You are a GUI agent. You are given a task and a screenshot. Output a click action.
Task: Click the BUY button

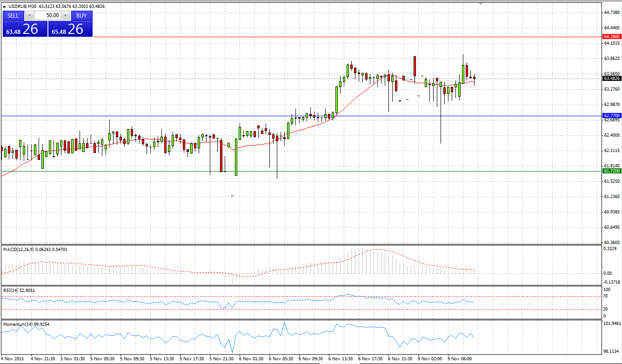[x=81, y=15]
